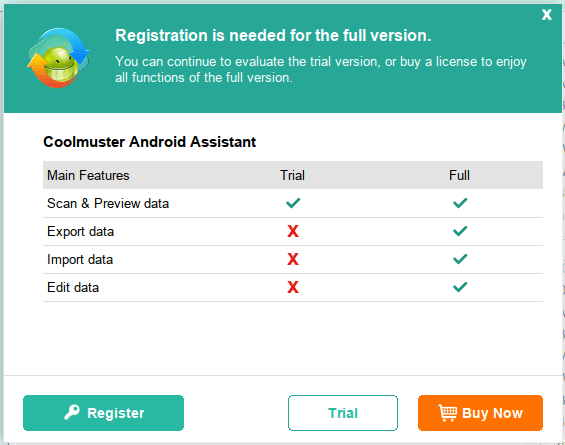Click the Export data row label
Viewport: 565px width, 445px height.
tap(80, 231)
